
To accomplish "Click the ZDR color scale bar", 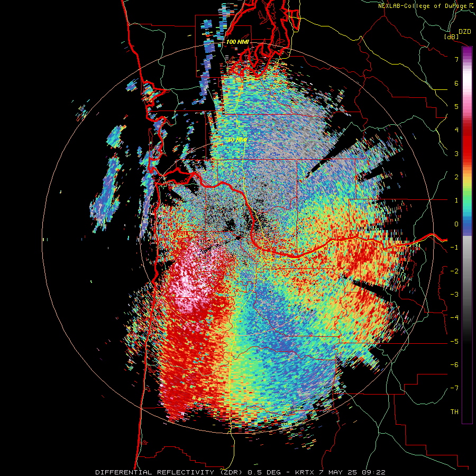I will [x=467, y=235].
